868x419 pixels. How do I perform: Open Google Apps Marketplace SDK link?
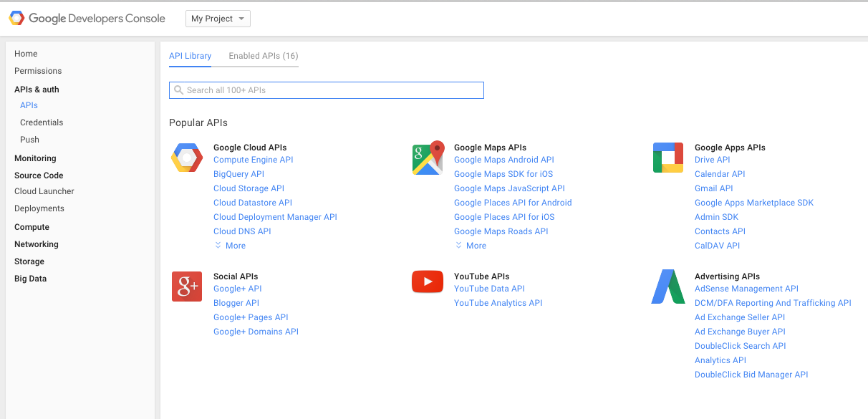(x=754, y=203)
